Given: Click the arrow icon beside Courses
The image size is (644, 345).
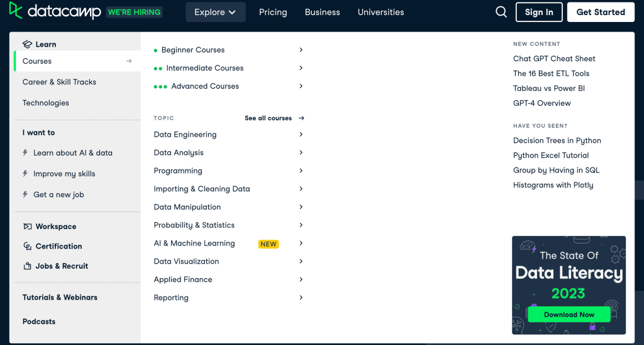Looking at the screenshot, I should click(129, 61).
